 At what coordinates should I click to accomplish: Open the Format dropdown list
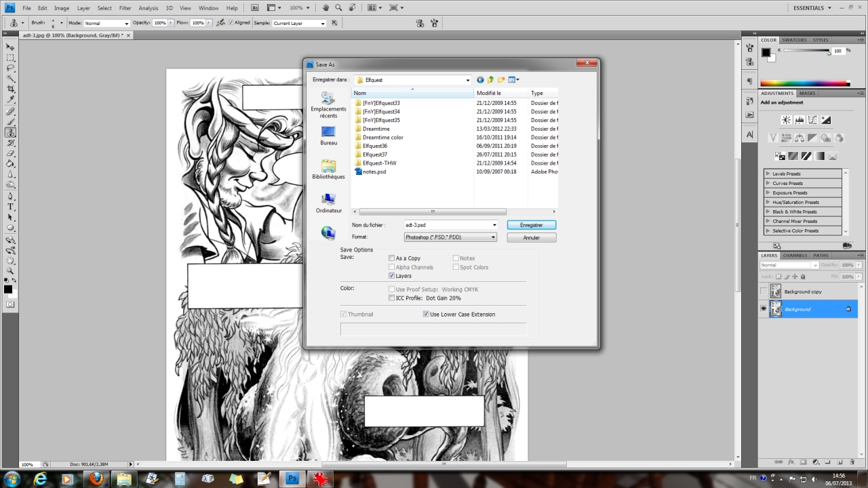(x=493, y=237)
